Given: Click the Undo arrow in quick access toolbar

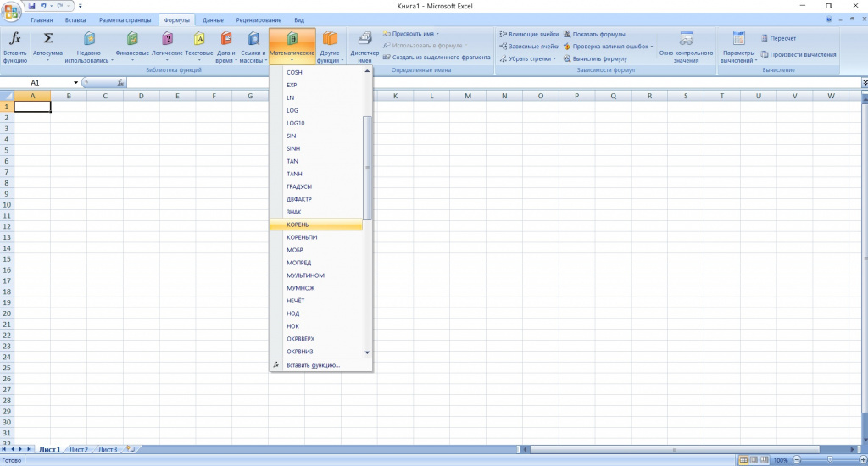Looking at the screenshot, I should pyautogui.click(x=43, y=6).
